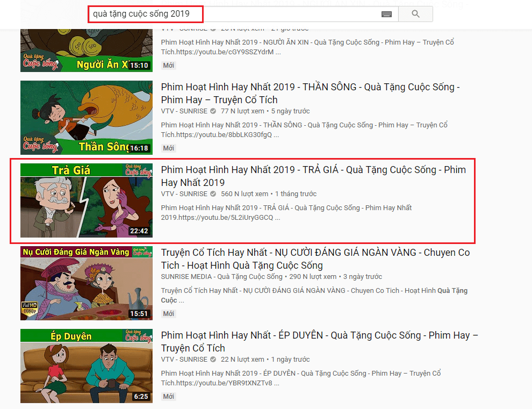
Task: Play the 'Nụ Cười Đáng Giá Ngàn Vàng' thumbnail
Action: click(x=86, y=283)
